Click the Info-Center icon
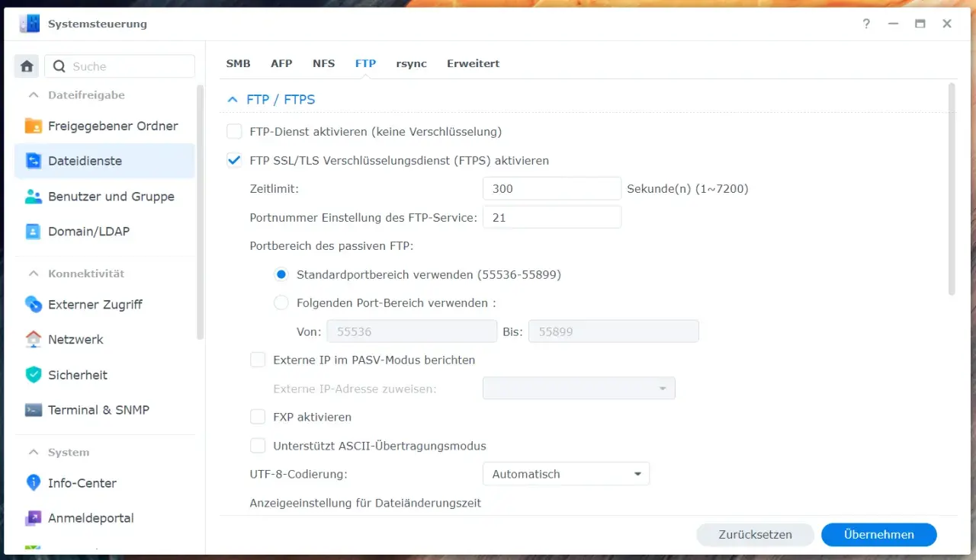Viewport: 976px width, 560px height. 33,483
